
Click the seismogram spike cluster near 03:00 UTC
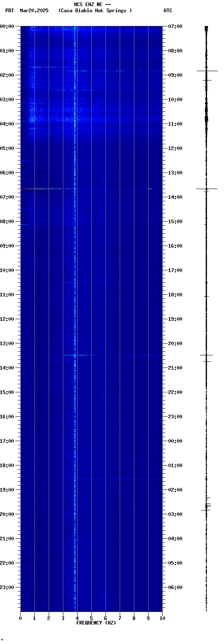pos(207,506)
